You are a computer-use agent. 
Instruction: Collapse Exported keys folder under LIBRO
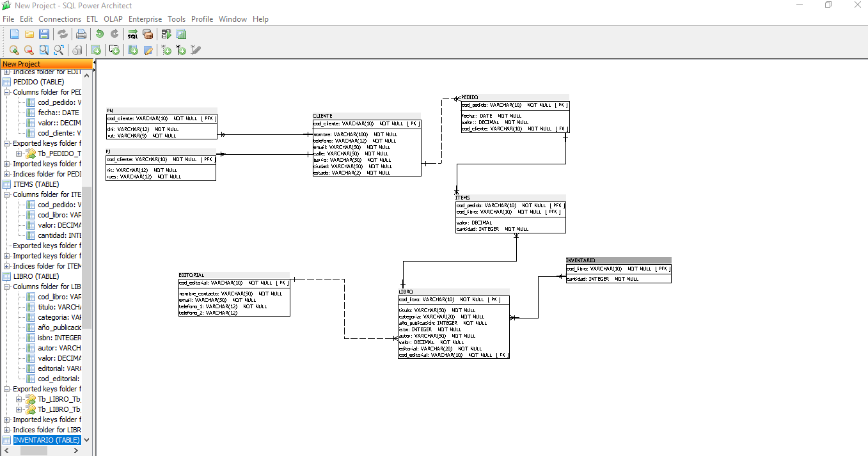[7, 389]
